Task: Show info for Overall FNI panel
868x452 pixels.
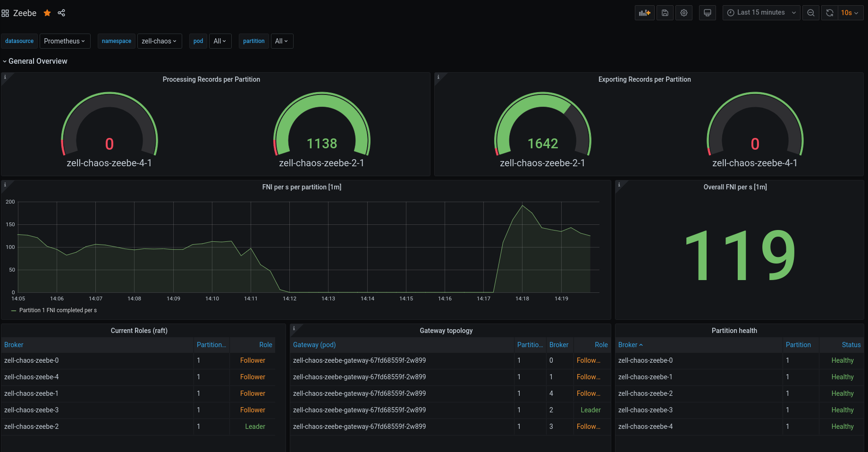Action: (x=619, y=185)
